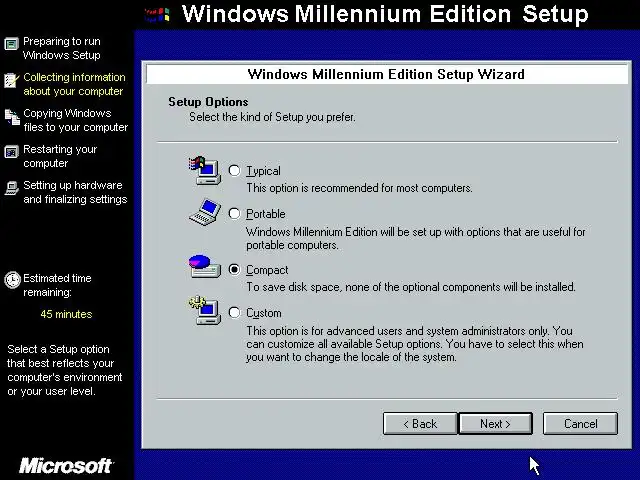Click the Preparing to run Setup icon

(11, 44)
